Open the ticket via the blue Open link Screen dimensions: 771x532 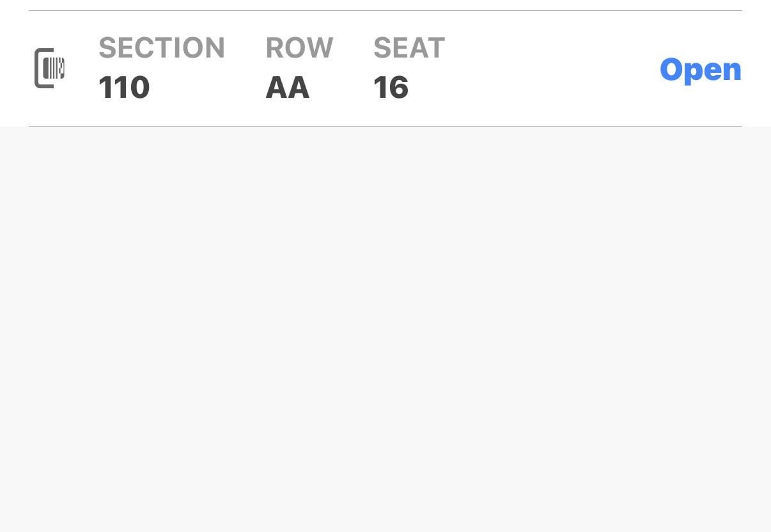700,70
